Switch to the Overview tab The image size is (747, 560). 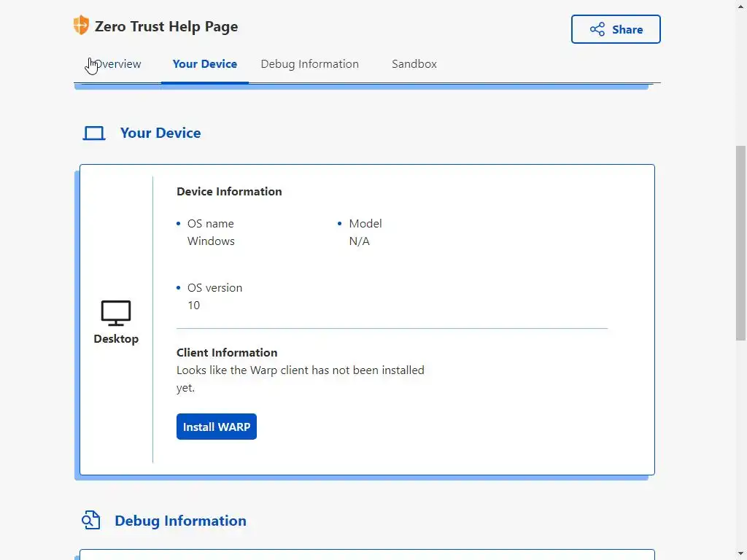(x=117, y=64)
